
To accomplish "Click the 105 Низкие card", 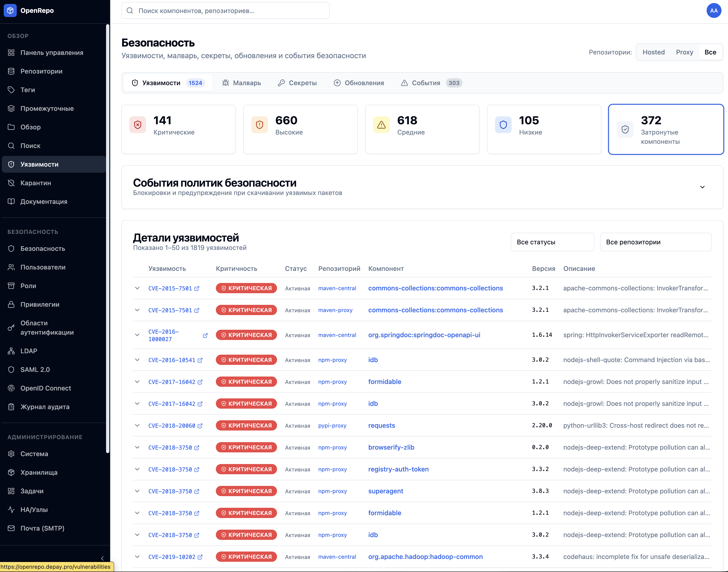I will tap(544, 129).
